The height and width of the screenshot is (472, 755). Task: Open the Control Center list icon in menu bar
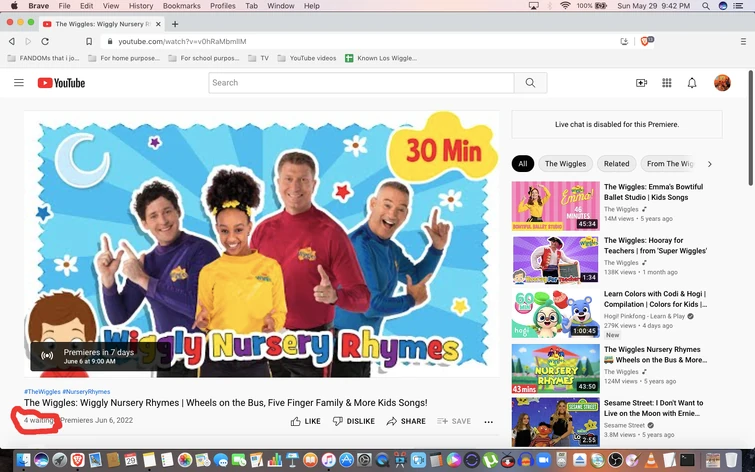pyautogui.click(x=737, y=6)
